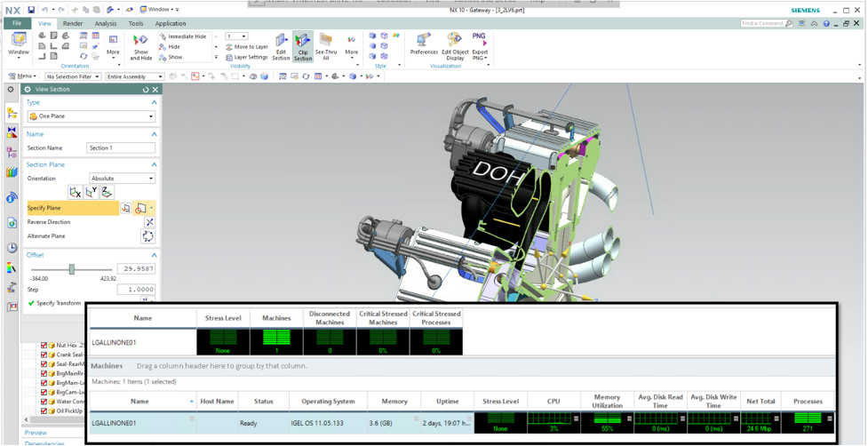Switch to the Application tab
This screenshot has height=446, width=868.
(171, 24)
